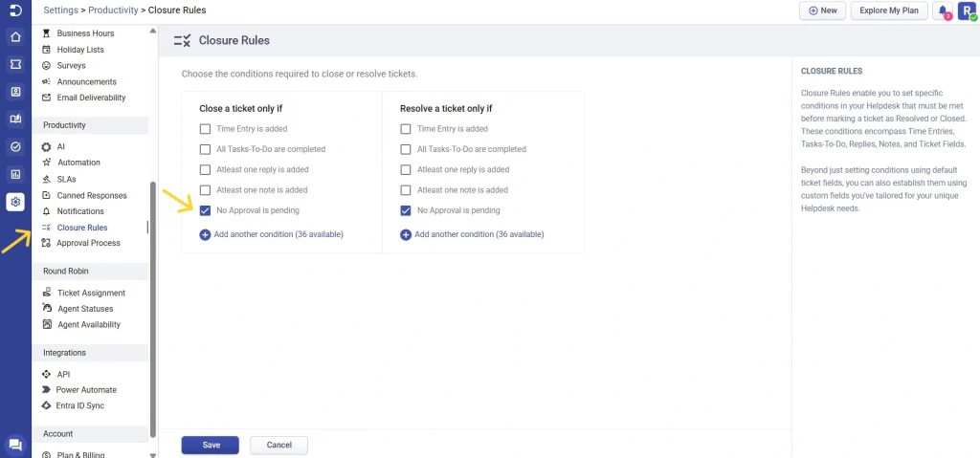Open Agent Availability settings
The image size is (980, 458).
89,324
